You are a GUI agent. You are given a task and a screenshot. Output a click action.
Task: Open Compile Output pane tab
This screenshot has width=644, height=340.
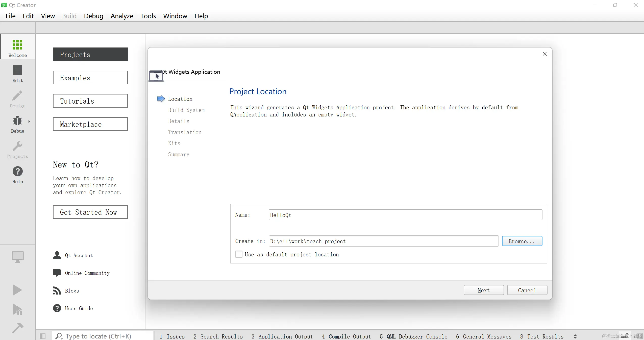[x=346, y=336]
